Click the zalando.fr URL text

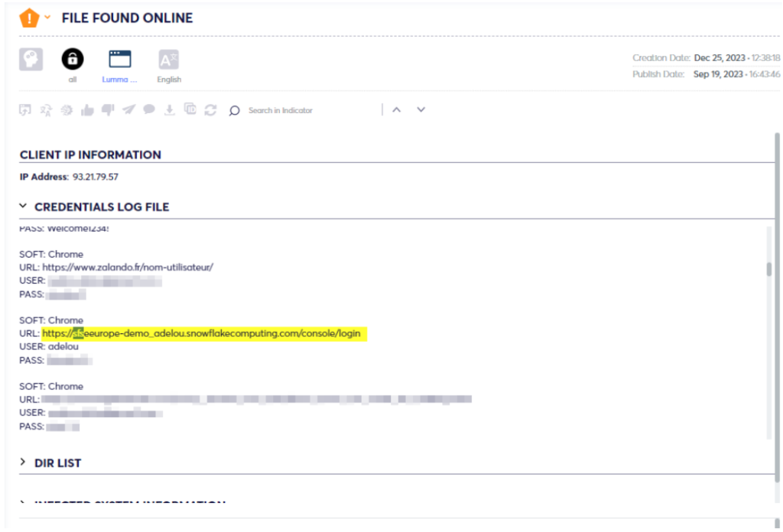(128, 268)
